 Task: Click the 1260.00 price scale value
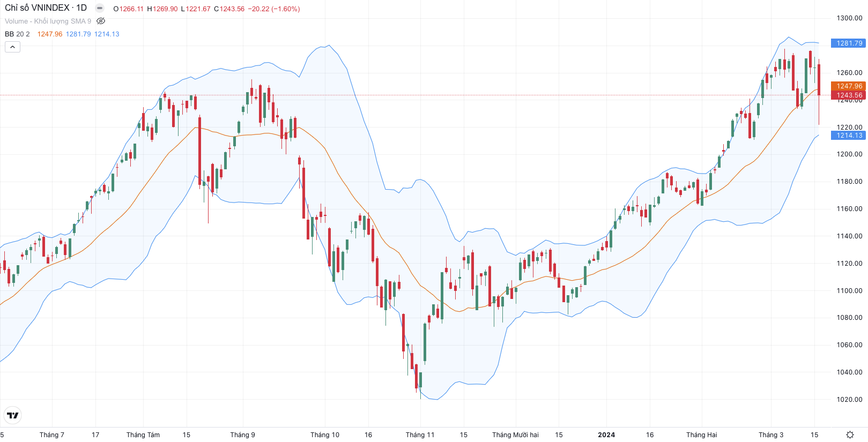pyautogui.click(x=849, y=72)
